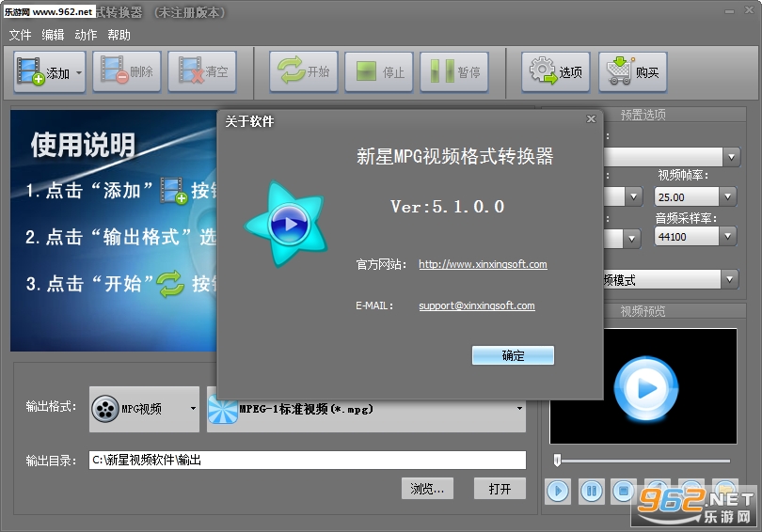Open the http://www.xinxingsoft.com link

pos(483,264)
